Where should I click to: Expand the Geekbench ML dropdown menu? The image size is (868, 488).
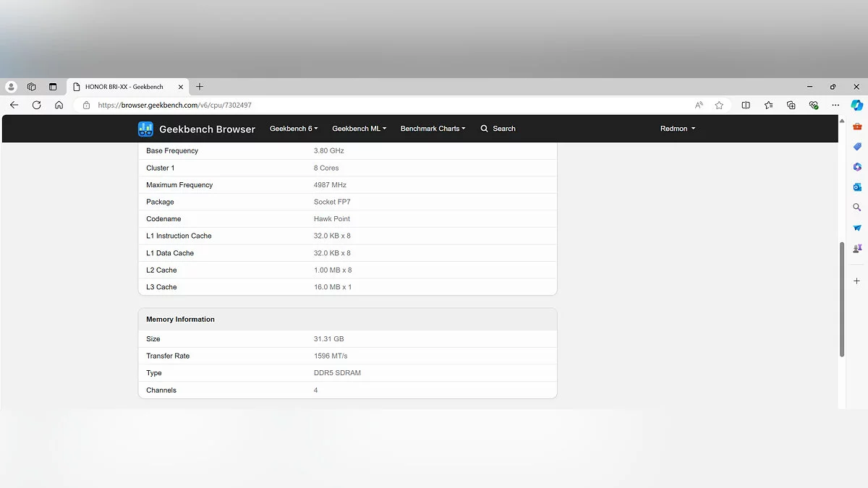click(x=359, y=129)
